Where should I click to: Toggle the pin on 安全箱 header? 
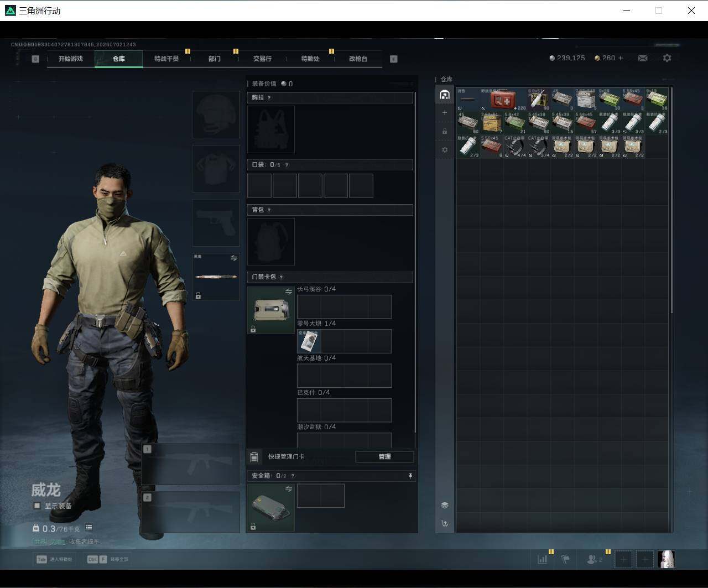[x=410, y=476]
